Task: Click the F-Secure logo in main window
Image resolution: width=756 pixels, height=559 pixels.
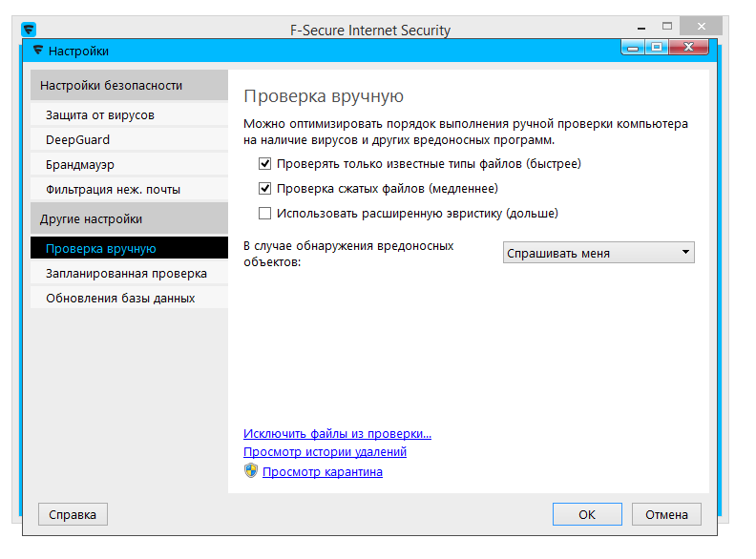Action: (x=29, y=29)
